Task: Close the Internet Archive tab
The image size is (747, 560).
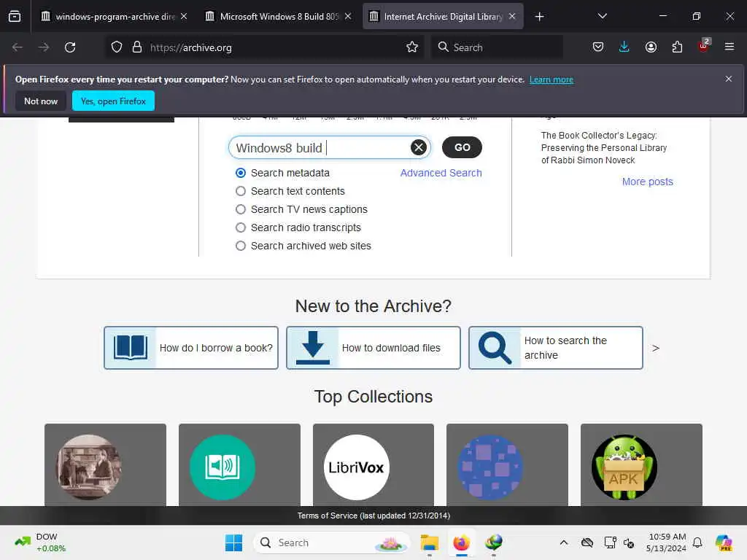Action: 512,16
